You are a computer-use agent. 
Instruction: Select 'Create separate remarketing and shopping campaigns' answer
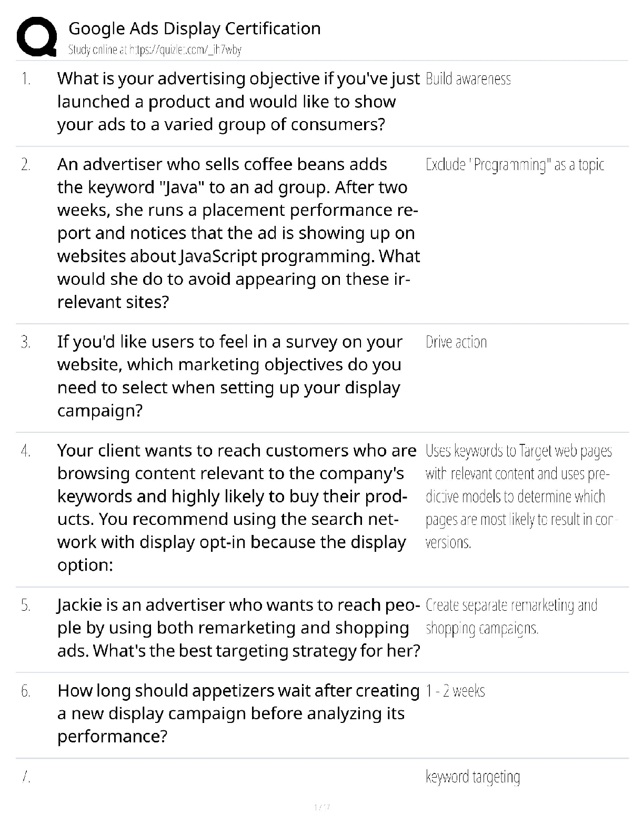511,617
